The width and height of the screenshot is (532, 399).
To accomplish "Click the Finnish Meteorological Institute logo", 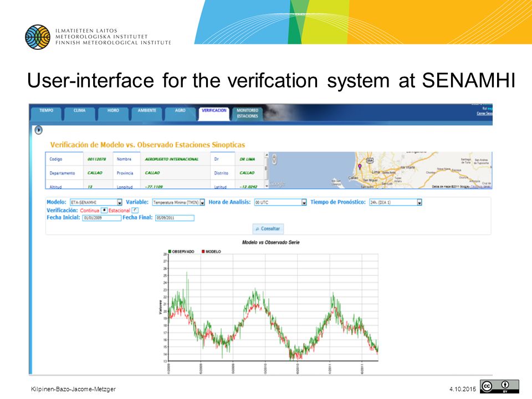I will 38,37.
